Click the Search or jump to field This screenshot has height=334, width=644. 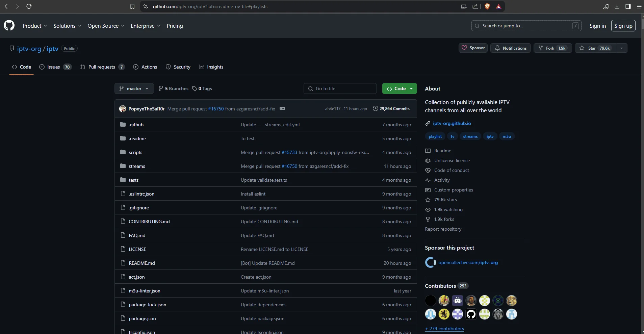coord(526,26)
